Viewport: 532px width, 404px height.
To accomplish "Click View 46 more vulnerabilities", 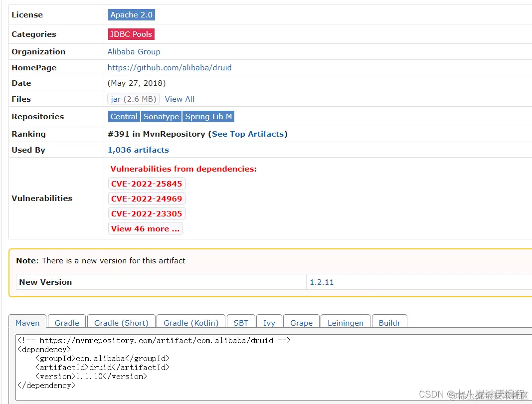I will click(145, 228).
